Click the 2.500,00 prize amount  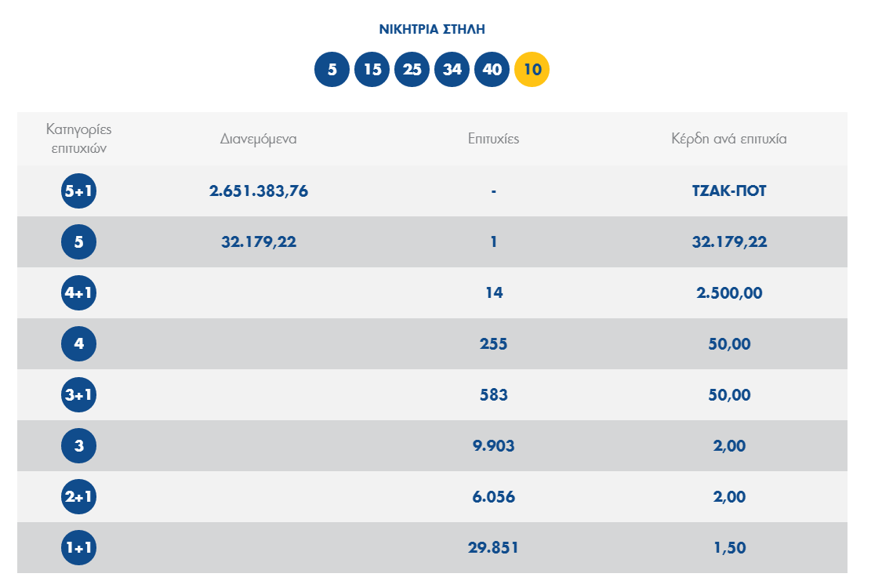[729, 293]
